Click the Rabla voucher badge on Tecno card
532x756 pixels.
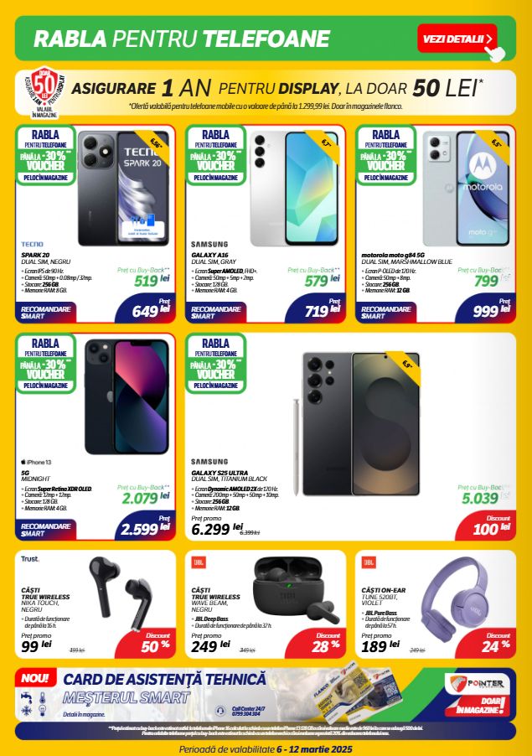point(46,155)
